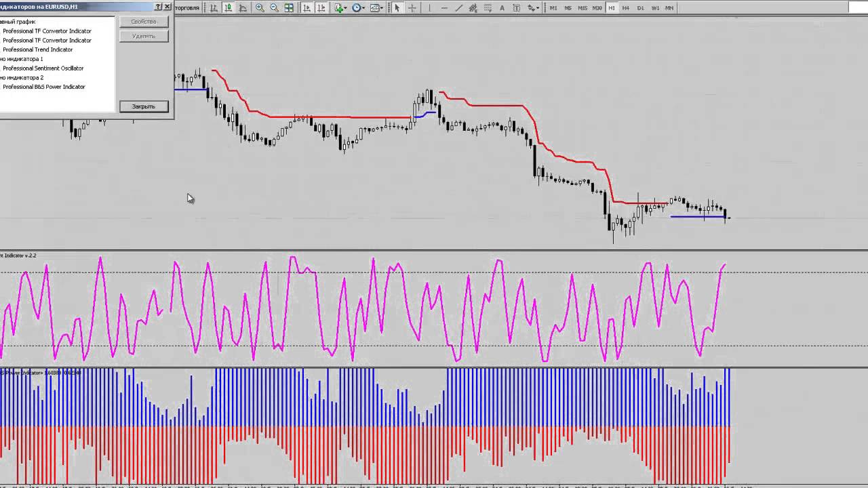Select Professional Trend Indicator in list

click(x=38, y=49)
